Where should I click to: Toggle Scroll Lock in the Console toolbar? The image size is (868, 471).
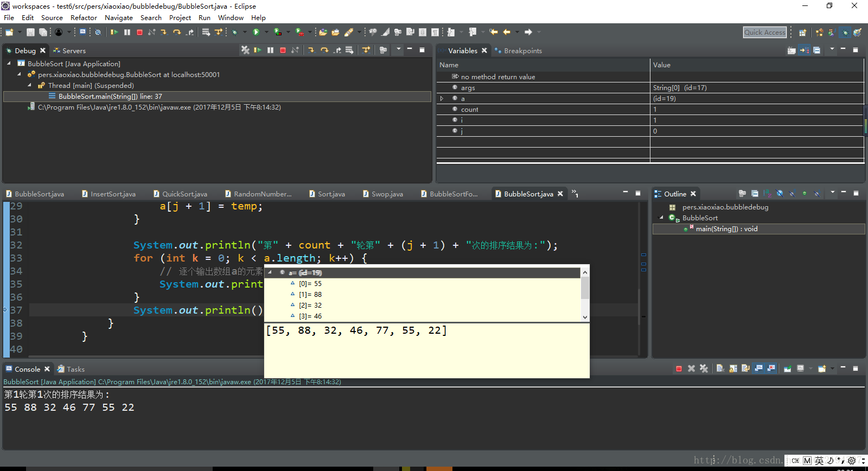click(733, 368)
